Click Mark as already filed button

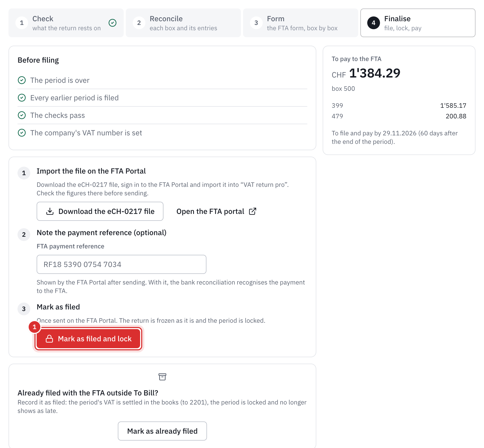coord(162,431)
